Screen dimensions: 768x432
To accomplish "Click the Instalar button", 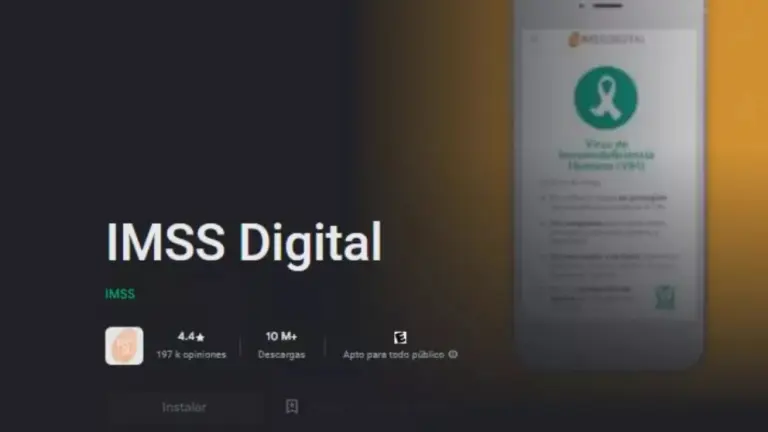I will click(x=184, y=407).
